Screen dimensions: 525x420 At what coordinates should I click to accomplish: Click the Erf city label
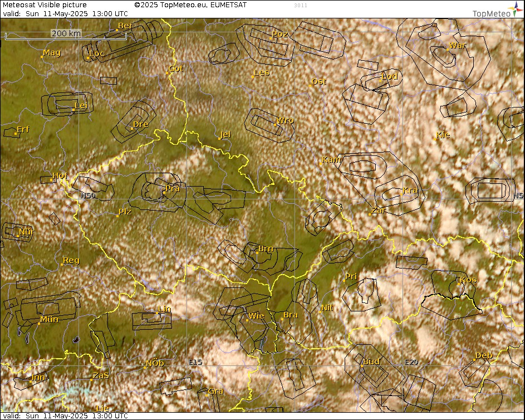23,129
